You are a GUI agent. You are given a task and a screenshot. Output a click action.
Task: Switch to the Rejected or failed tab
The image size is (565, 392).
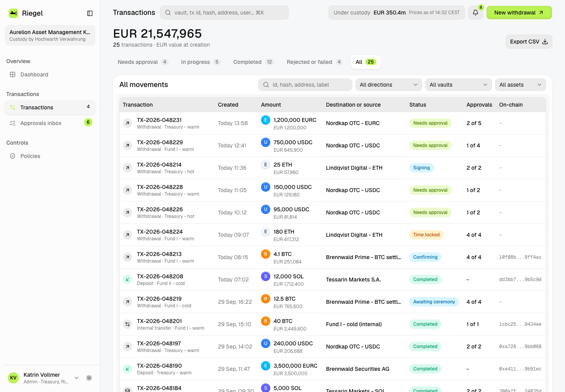[x=315, y=62]
